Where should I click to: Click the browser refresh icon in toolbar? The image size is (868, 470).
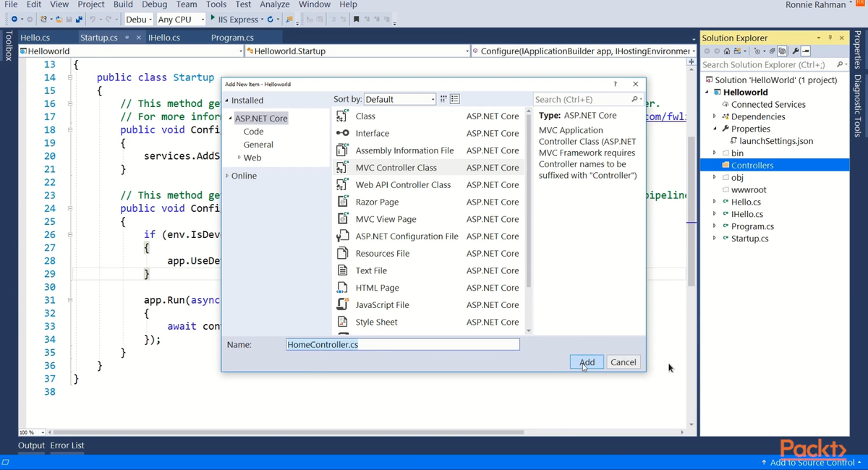click(271, 20)
